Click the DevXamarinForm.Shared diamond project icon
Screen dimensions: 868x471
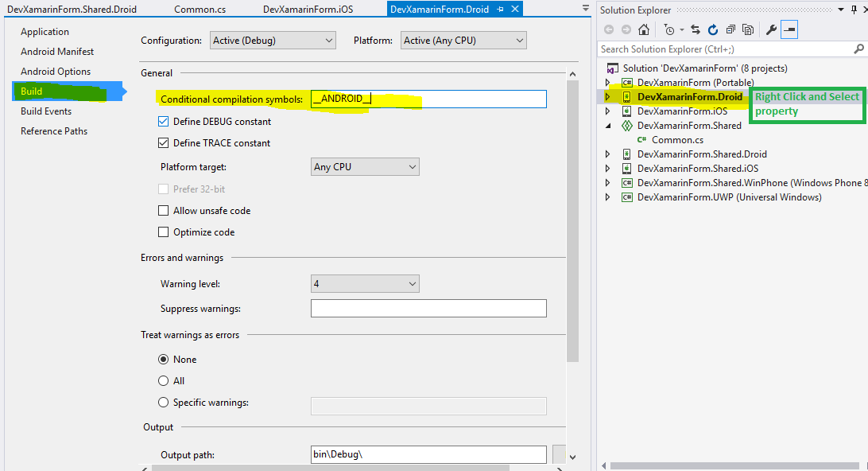(x=626, y=126)
